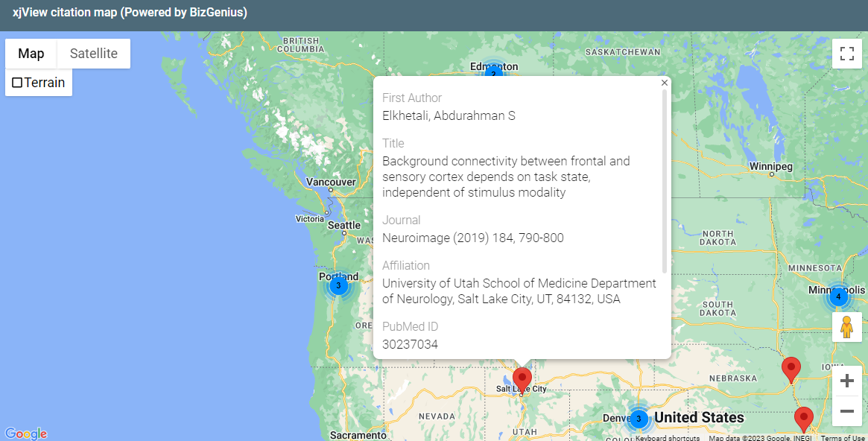Enter fullscreen mode on the map
The height and width of the screenshot is (441, 868).
(x=847, y=53)
